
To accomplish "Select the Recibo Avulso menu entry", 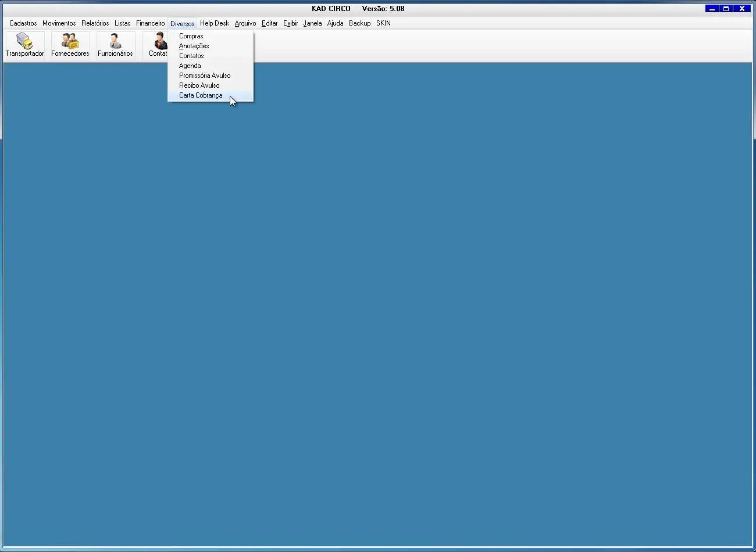I will pos(199,85).
